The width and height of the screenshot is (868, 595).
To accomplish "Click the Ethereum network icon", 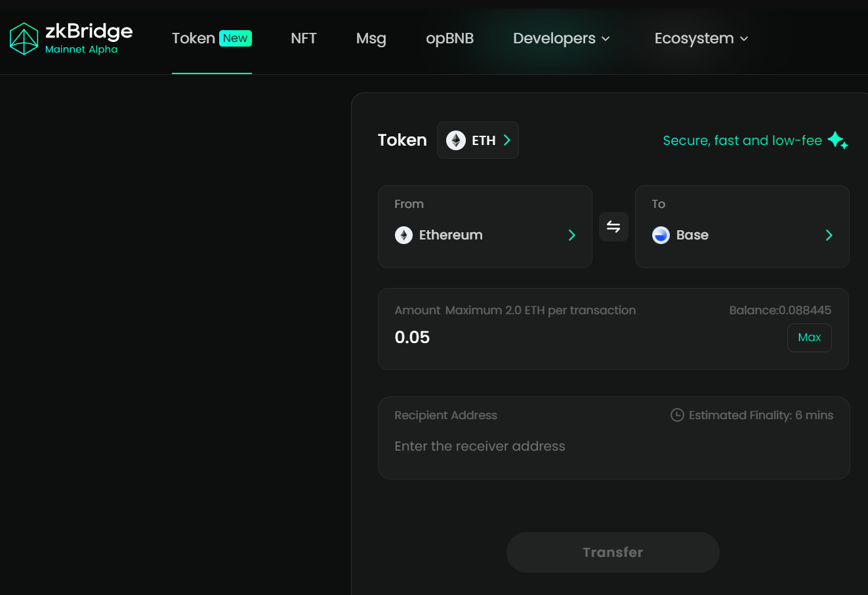I will click(403, 235).
